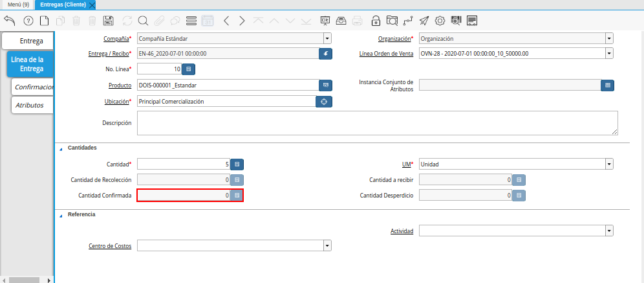Screen dimensions: 644x283
Task: Open the Active Workflows node icon
Action: click(x=408, y=21)
